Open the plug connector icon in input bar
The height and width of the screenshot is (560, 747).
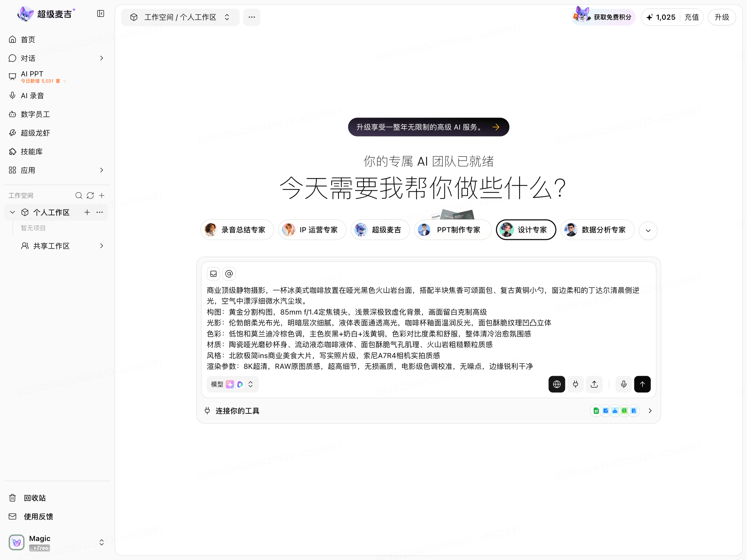point(575,384)
